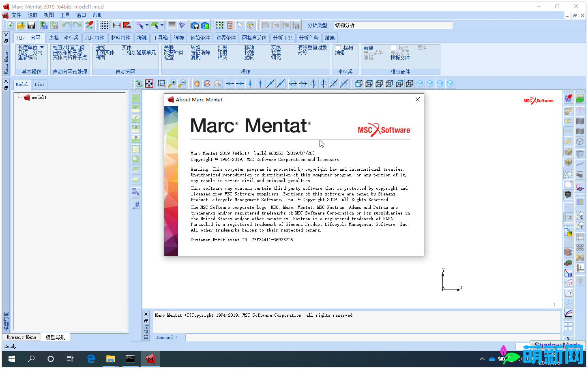Select the pan hand tool

coord(197,84)
